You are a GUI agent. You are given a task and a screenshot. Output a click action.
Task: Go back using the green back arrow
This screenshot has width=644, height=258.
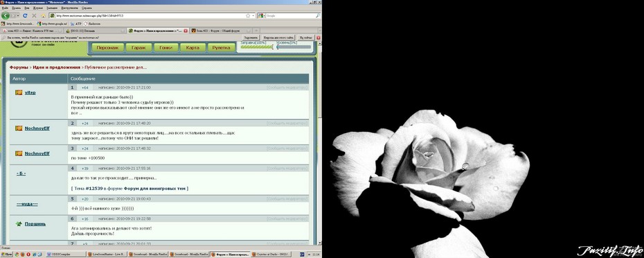(6, 16)
